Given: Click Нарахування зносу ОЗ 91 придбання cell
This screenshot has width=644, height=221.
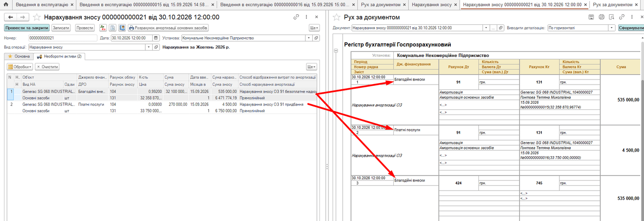Looking at the screenshot, I should [x=277, y=104].
